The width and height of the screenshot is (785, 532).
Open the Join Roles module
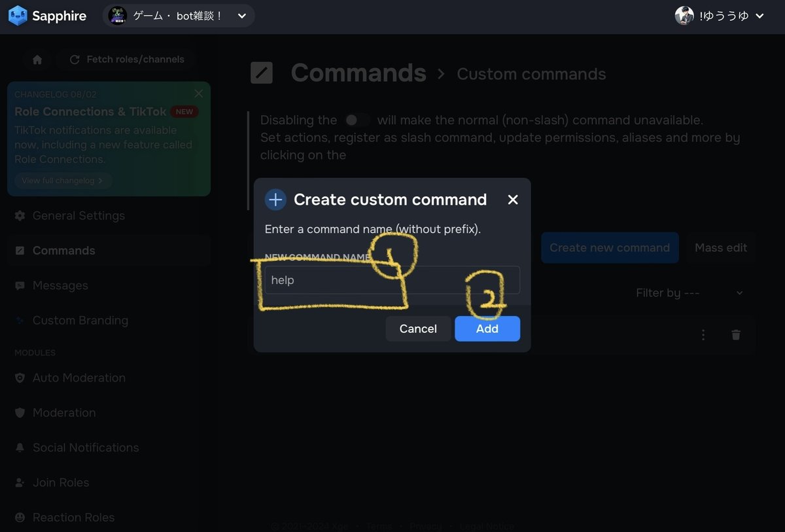click(61, 482)
